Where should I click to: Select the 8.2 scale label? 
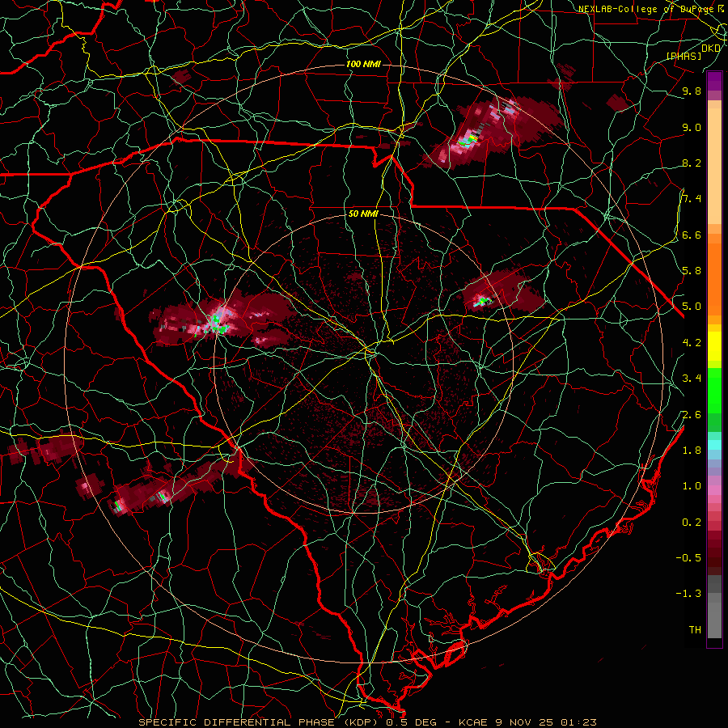click(x=692, y=163)
